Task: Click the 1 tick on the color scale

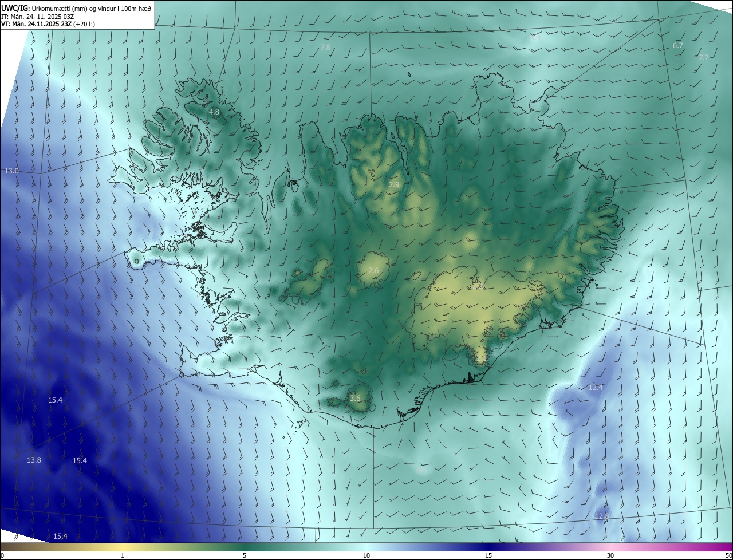Action: click(x=123, y=555)
